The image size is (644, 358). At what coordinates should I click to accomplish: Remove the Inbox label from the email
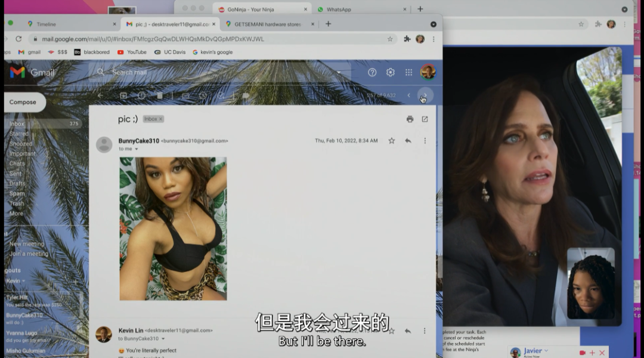(x=161, y=119)
